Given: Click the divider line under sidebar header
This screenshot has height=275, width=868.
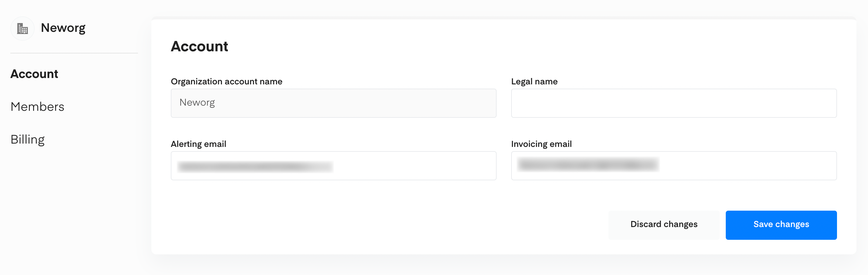Looking at the screenshot, I should point(74,53).
